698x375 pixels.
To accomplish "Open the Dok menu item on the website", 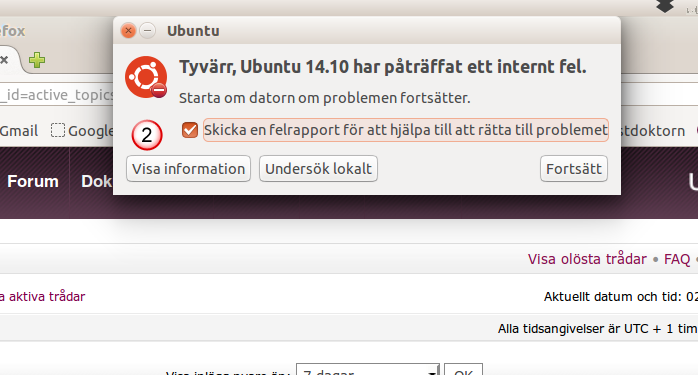I will 97,181.
